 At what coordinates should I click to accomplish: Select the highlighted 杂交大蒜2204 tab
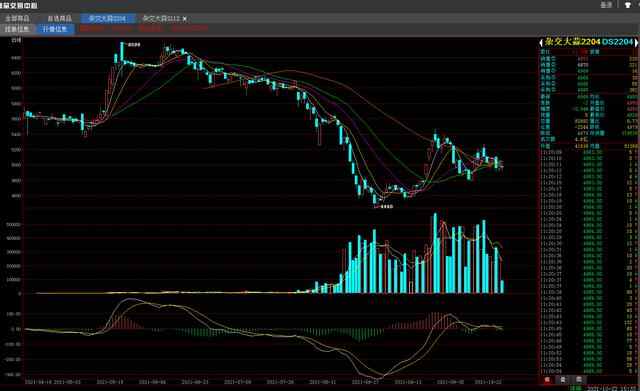click(x=108, y=18)
